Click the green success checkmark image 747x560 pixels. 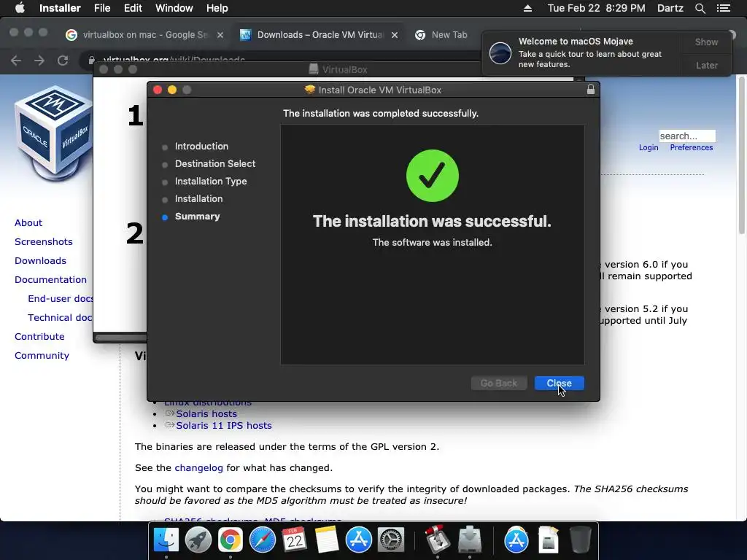tap(433, 176)
